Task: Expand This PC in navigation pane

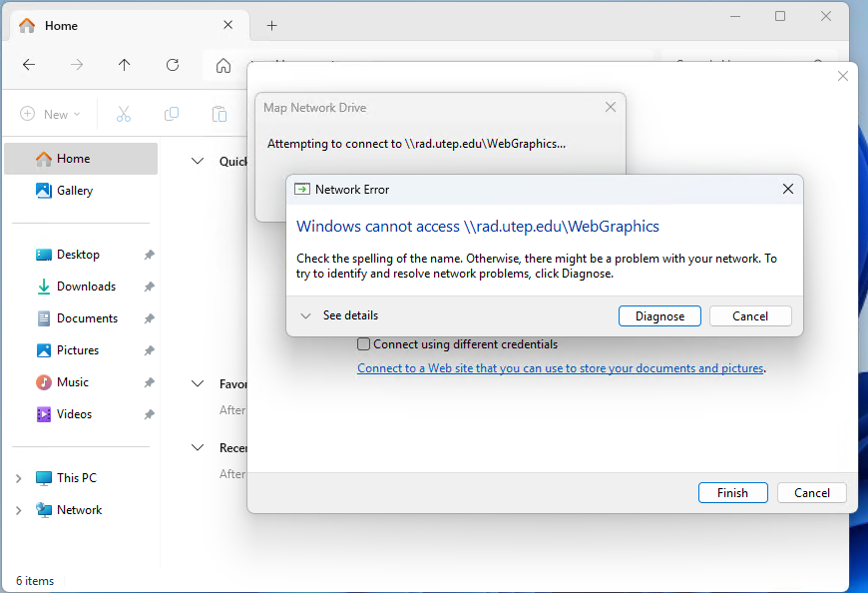Action: coord(18,478)
